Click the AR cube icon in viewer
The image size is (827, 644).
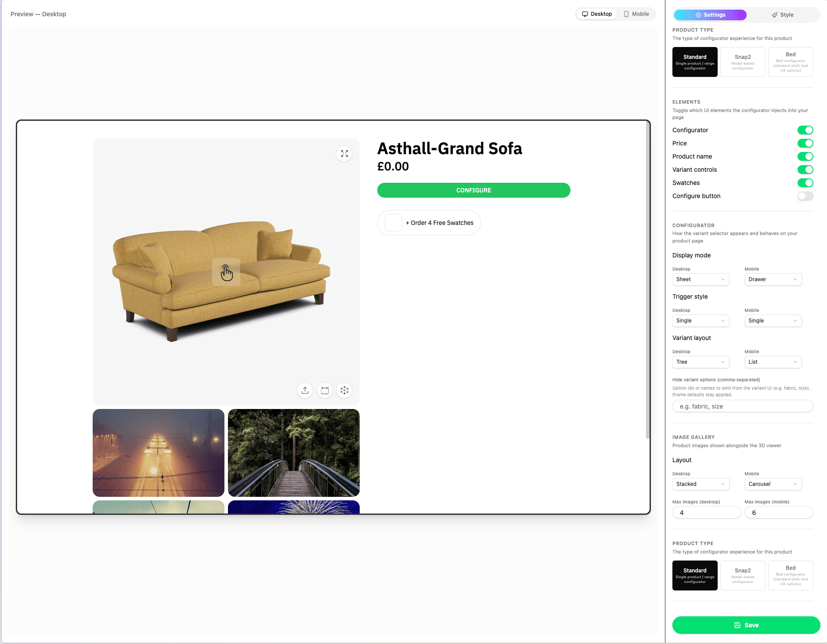pos(344,390)
